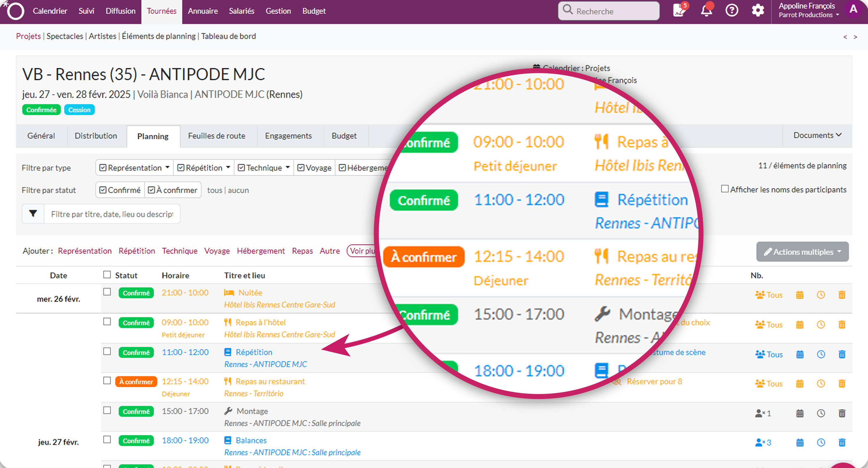Open calendar icon in Repas à l'hôtel row

(800, 325)
